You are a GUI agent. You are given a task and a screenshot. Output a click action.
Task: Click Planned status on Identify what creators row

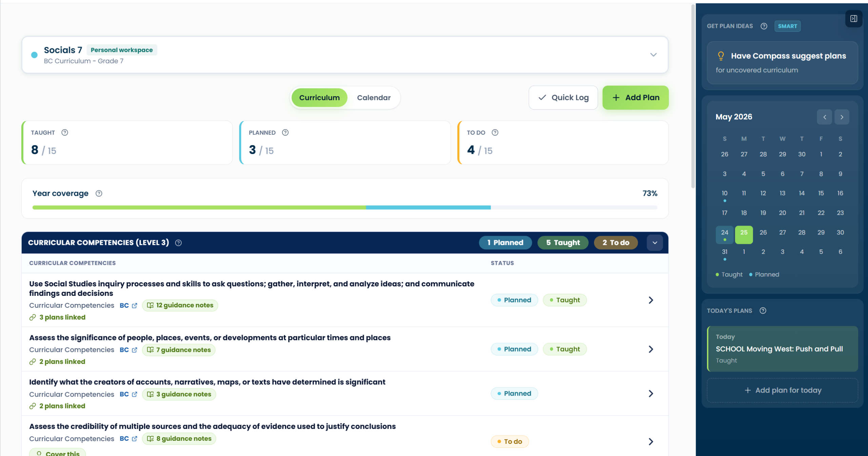point(514,394)
